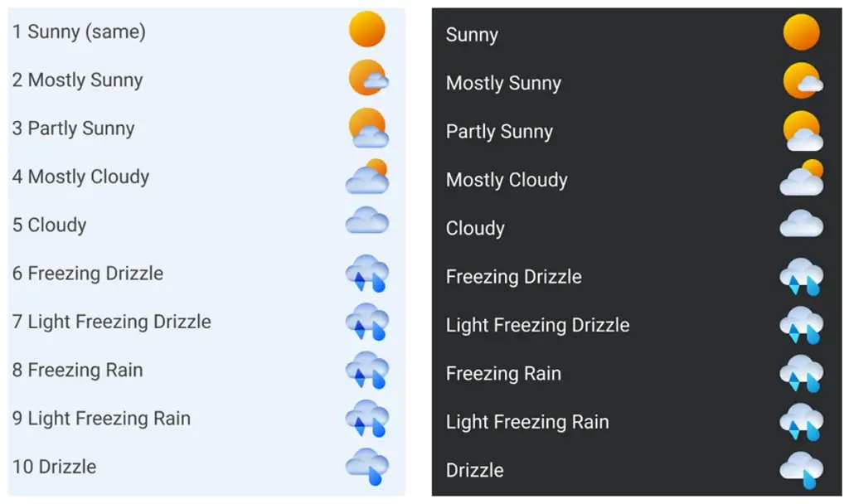Viewport: 849px width, 504px height.
Task: Select the Cloudy icon in the dark panel
Action: click(x=801, y=224)
